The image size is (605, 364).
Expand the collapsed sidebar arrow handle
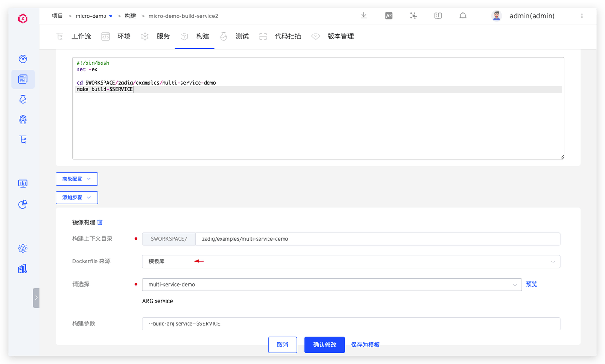36,298
